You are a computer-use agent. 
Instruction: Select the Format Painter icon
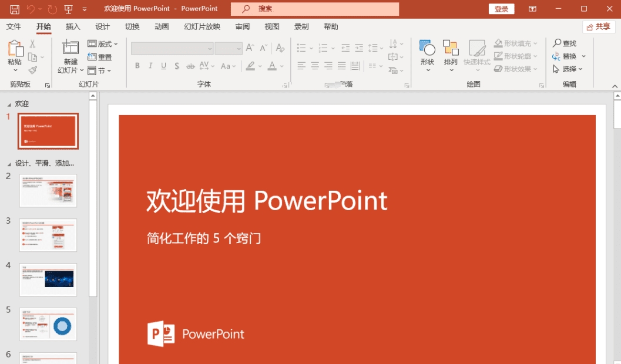33,69
